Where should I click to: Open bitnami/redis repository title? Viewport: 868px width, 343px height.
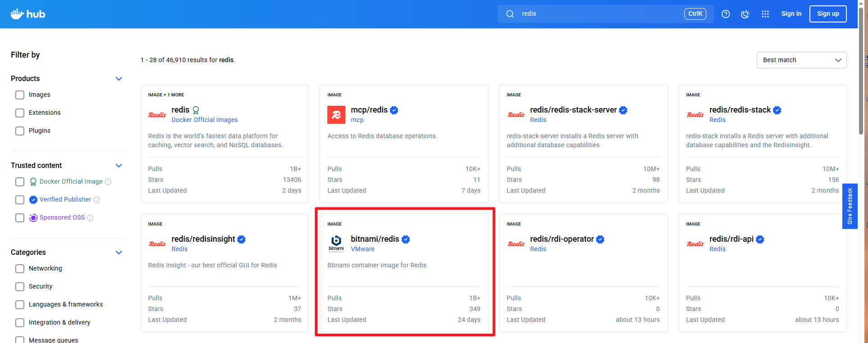375,239
